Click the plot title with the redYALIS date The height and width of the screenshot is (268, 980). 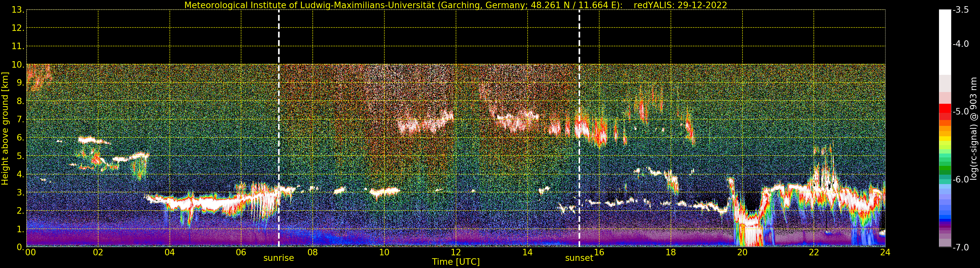pos(455,5)
